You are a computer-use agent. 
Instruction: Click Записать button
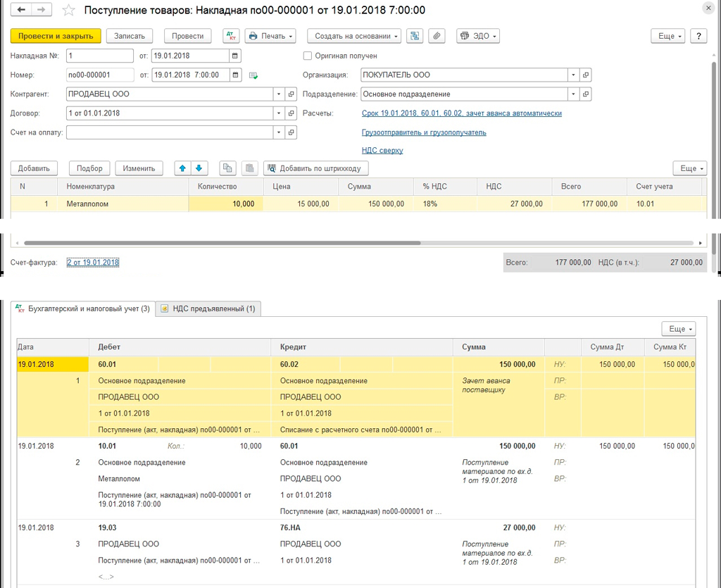click(130, 36)
